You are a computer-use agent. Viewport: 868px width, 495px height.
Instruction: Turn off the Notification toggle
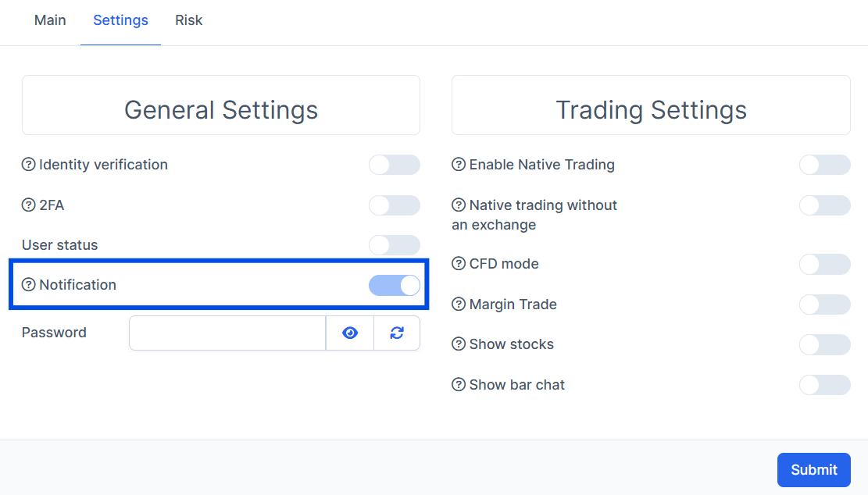coord(395,285)
